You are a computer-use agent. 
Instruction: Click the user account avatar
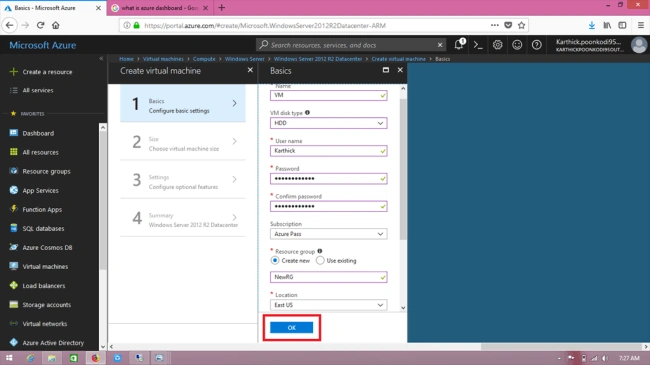[639, 45]
